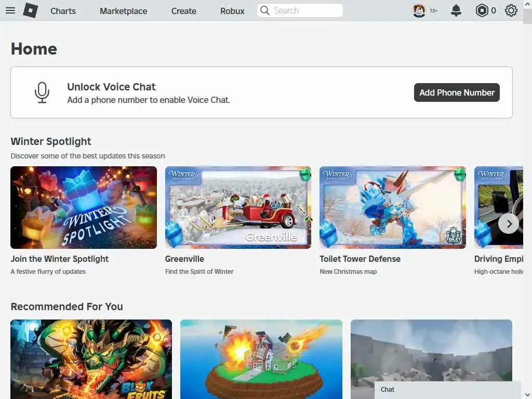
Task: Open Driving Empire game thumbnail
Action: (x=499, y=207)
